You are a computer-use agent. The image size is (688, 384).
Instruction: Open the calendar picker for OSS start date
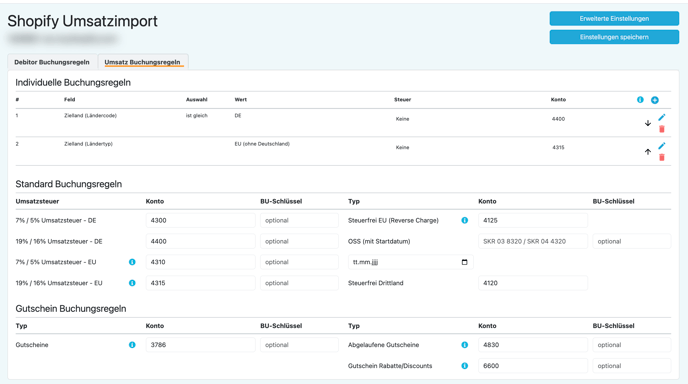tap(465, 262)
